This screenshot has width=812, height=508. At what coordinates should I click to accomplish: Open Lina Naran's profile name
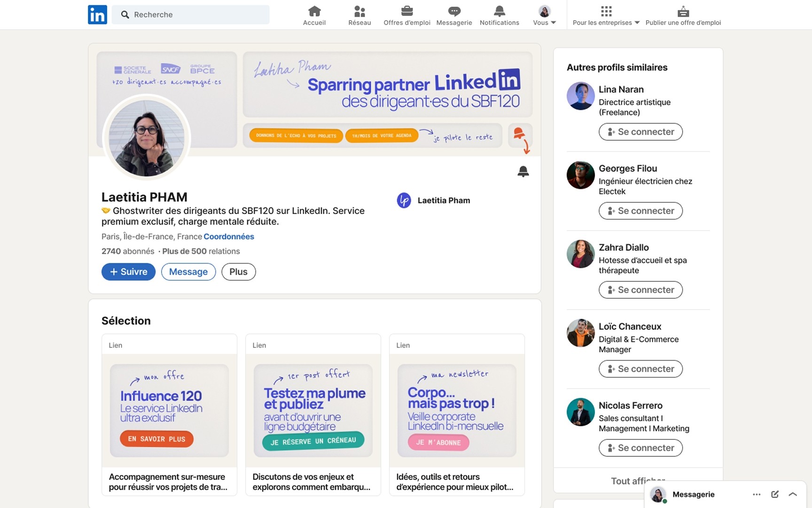point(621,89)
